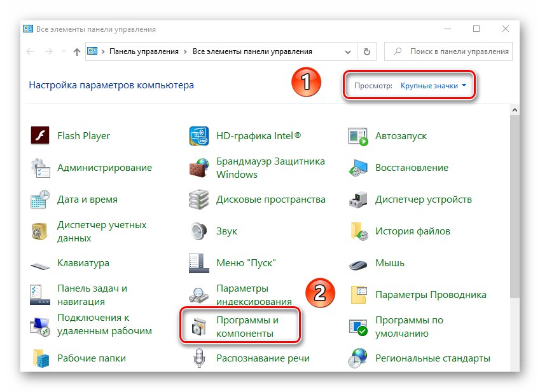Open the Восстановление monitor icon

tap(358, 168)
